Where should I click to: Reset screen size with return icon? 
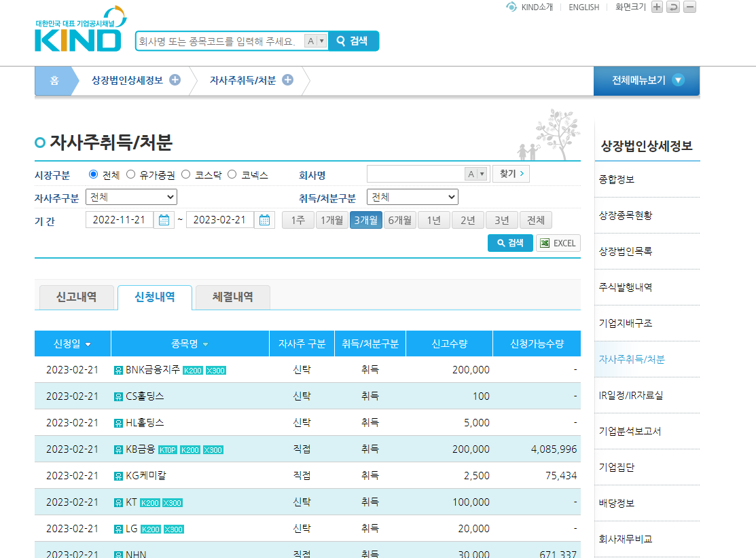673,7
